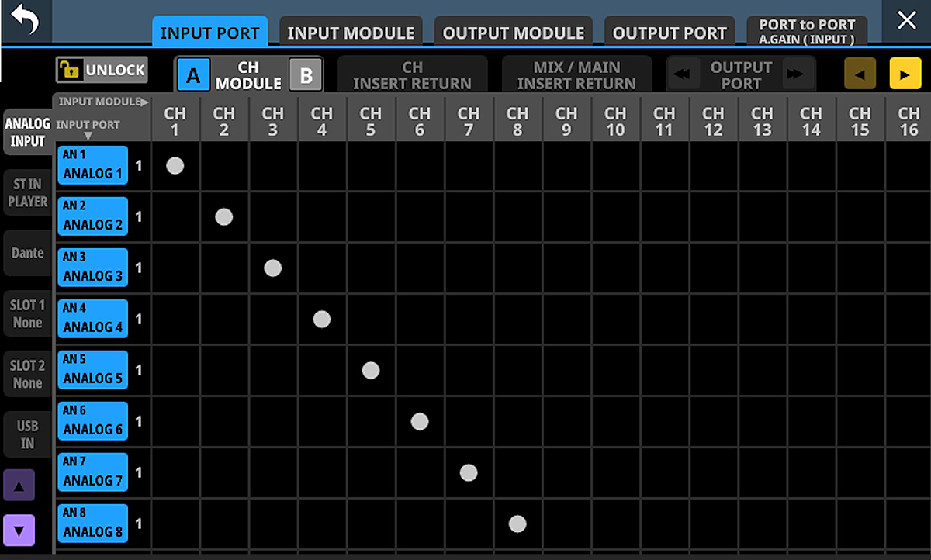Click OUTPUT PORT rewind double-arrow
This screenshot has height=560, width=931.
coord(683,74)
